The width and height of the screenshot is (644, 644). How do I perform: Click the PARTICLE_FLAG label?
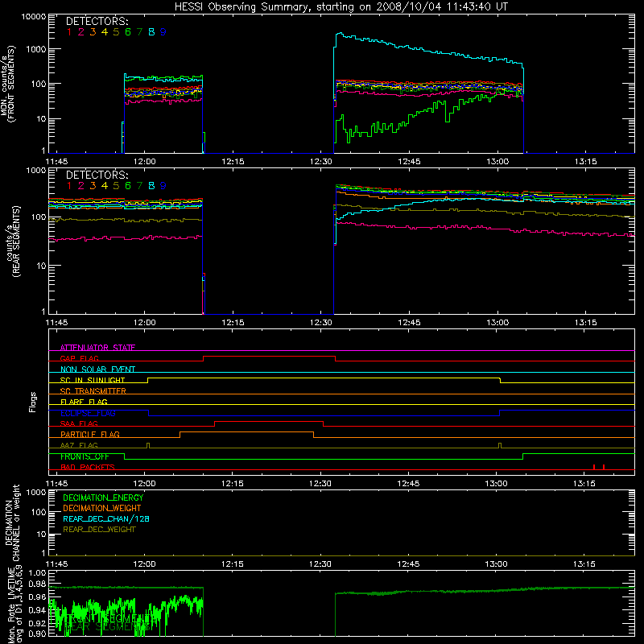90,434
